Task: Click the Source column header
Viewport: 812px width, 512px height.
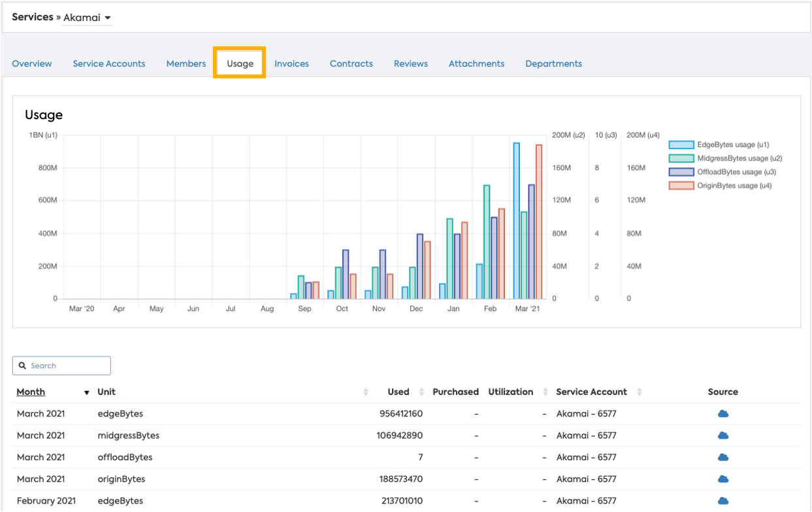Action: tap(723, 392)
